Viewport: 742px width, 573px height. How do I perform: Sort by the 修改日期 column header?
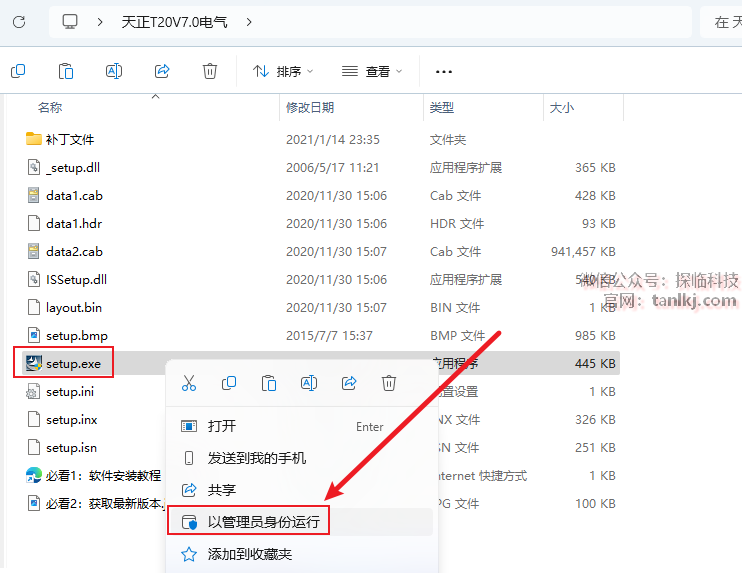pos(310,107)
